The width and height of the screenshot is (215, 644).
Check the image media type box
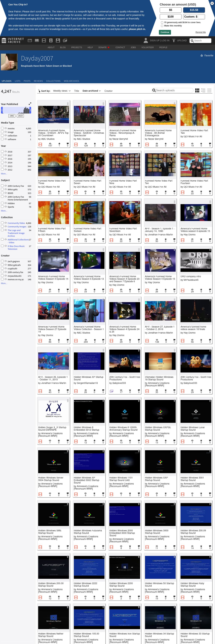point(2,132)
